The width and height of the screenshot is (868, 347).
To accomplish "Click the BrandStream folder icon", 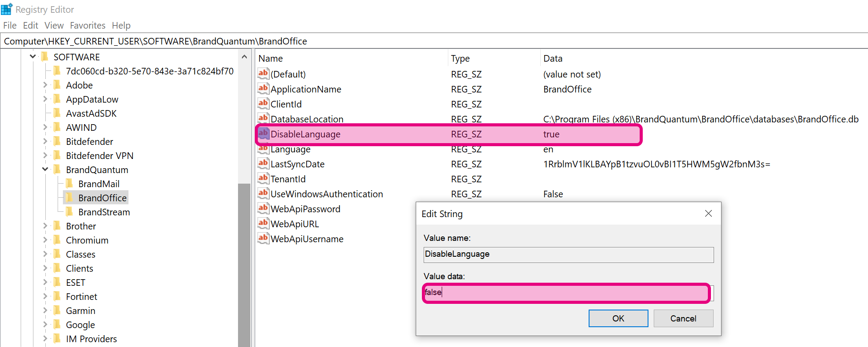I will tap(69, 212).
